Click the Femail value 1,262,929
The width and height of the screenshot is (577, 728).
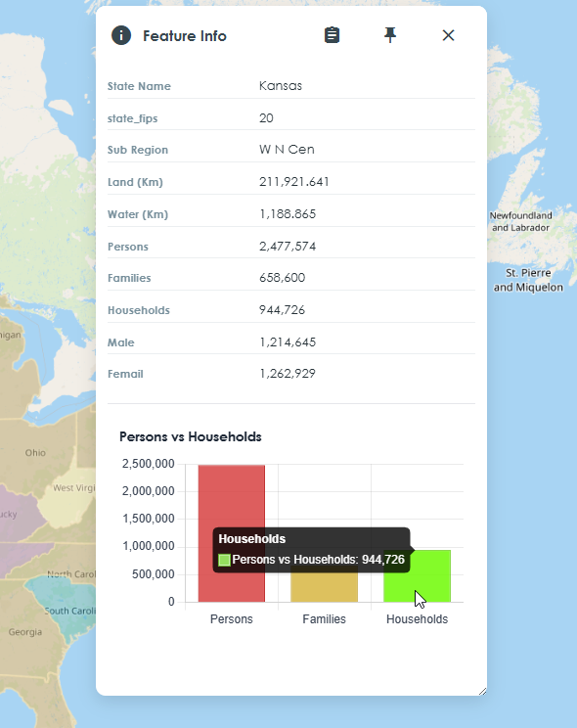click(288, 374)
